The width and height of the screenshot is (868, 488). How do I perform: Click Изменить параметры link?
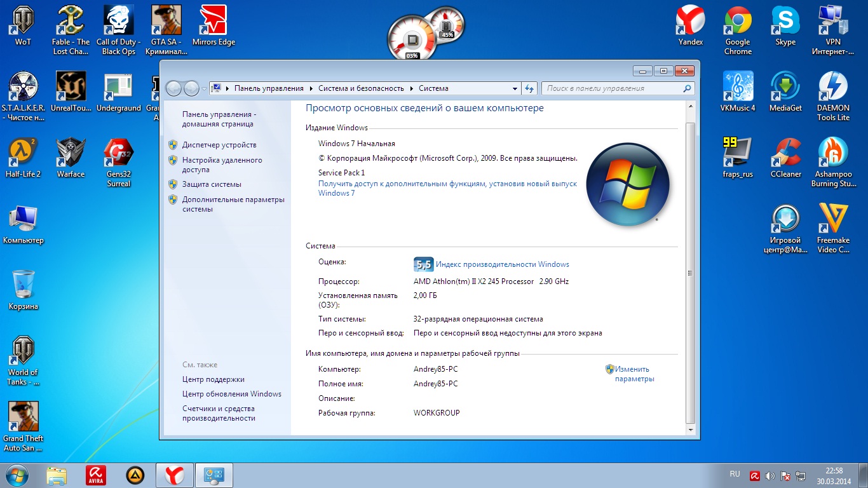click(634, 374)
